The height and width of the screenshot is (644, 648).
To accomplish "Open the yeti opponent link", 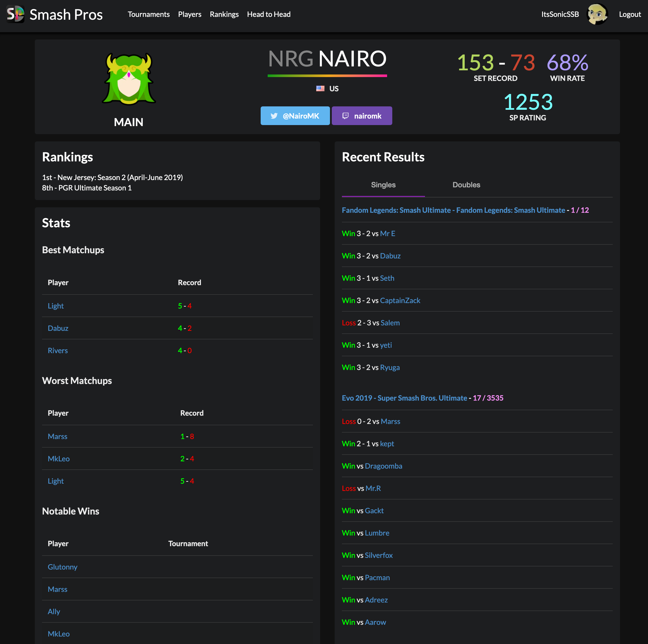I will pos(386,345).
